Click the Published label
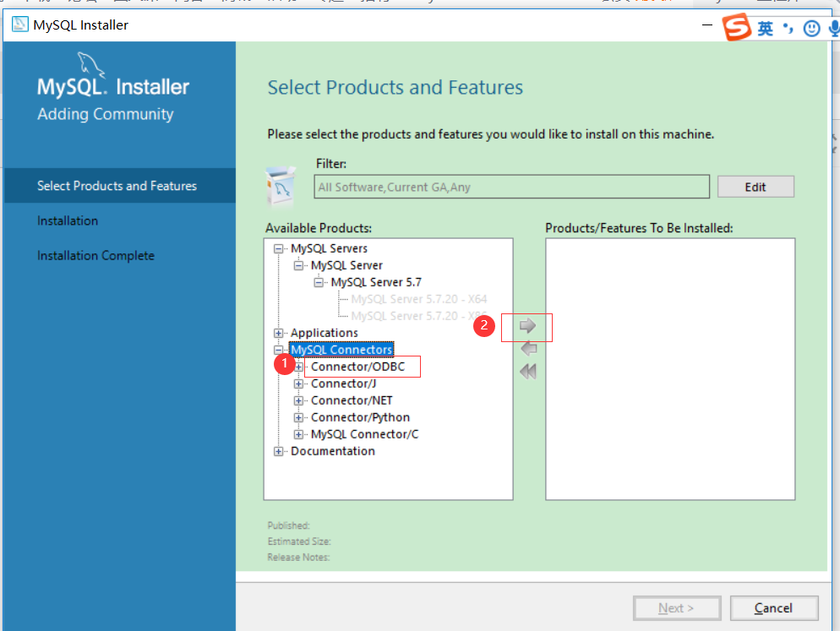The width and height of the screenshot is (840, 631). pyautogui.click(x=288, y=525)
